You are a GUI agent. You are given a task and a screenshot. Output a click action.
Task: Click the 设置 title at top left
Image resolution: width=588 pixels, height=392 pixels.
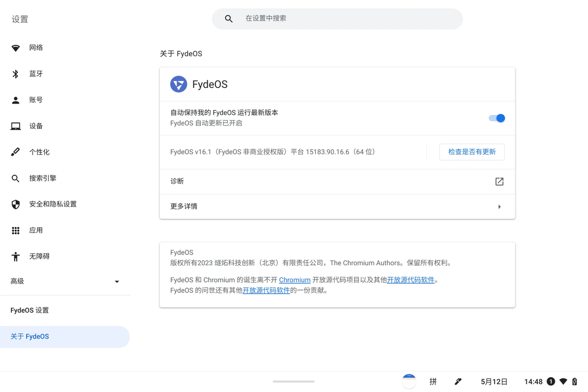tap(20, 19)
